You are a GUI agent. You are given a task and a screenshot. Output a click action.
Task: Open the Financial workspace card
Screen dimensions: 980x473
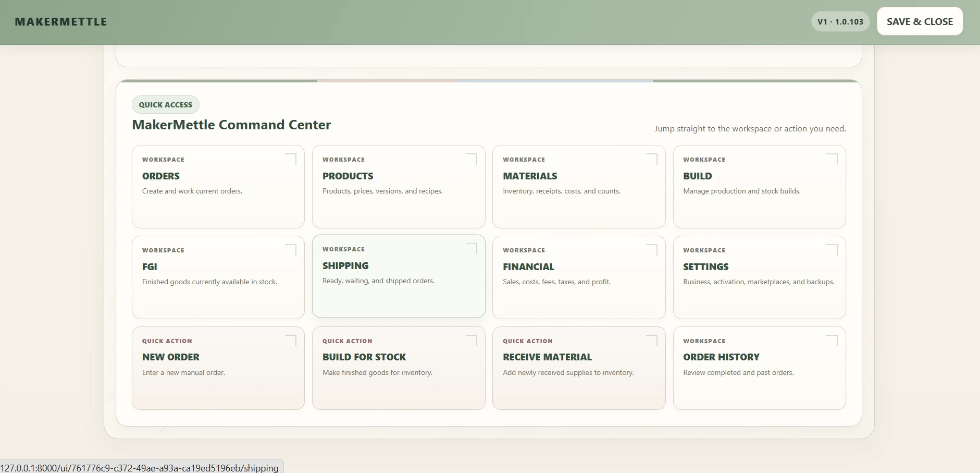[579, 277]
